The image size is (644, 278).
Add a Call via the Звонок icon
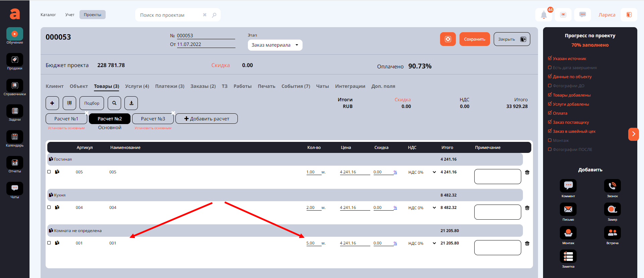click(x=612, y=186)
